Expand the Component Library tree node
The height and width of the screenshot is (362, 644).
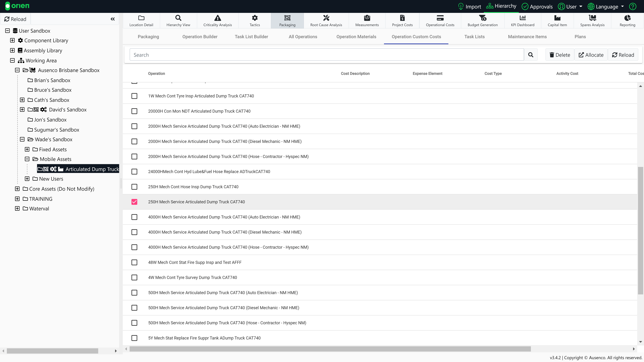click(x=12, y=40)
